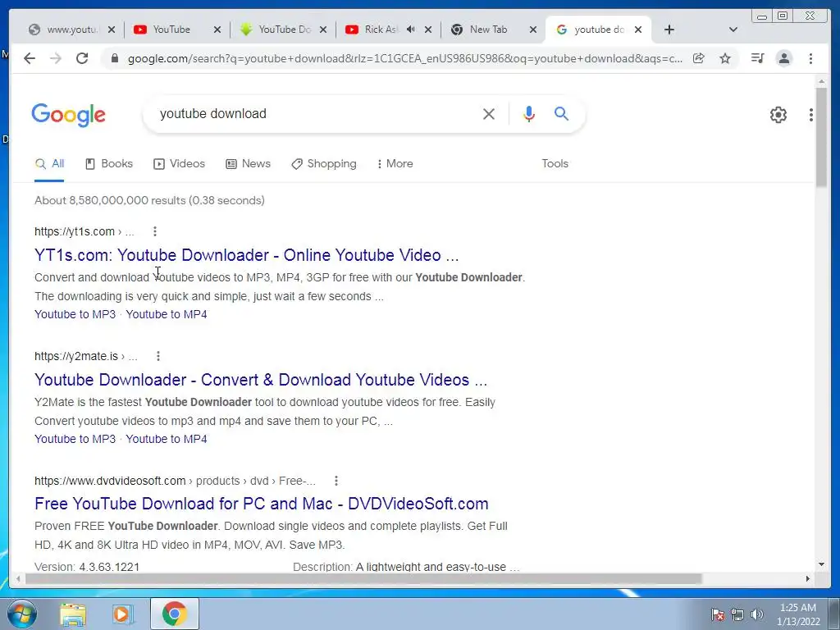Image resolution: width=840 pixels, height=630 pixels.
Task: Click the Google logo
Action: [69, 115]
